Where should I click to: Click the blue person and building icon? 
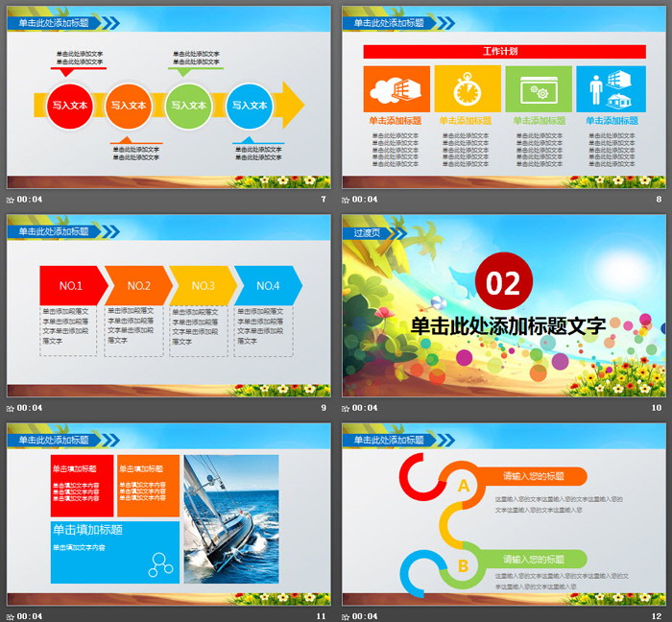pos(610,89)
